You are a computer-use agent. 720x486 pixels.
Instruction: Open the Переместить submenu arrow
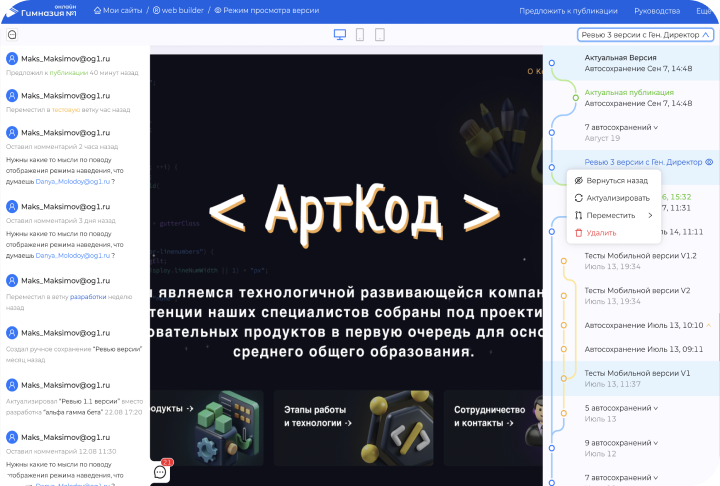650,215
